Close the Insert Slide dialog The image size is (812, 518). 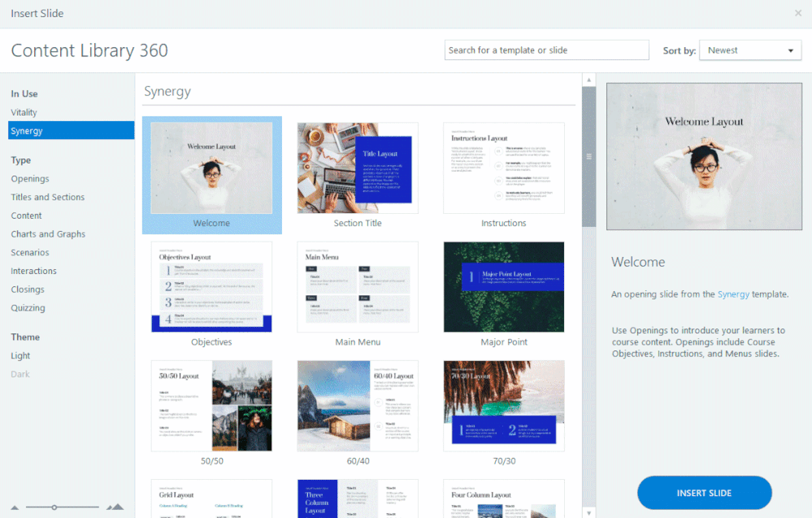tap(798, 13)
